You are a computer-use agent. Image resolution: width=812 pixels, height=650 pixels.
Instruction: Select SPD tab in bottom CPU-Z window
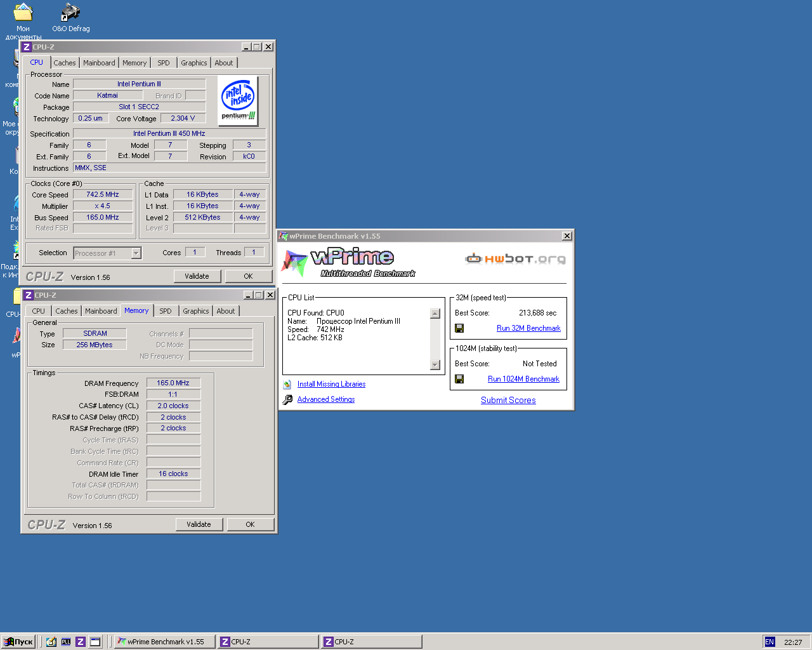[166, 311]
